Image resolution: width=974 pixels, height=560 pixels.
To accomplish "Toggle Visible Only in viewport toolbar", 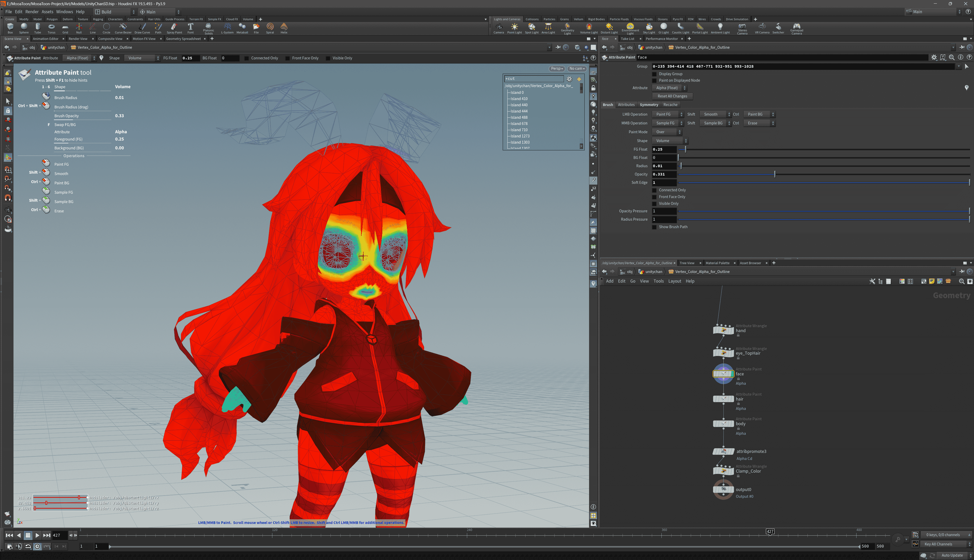I will (328, 58).
